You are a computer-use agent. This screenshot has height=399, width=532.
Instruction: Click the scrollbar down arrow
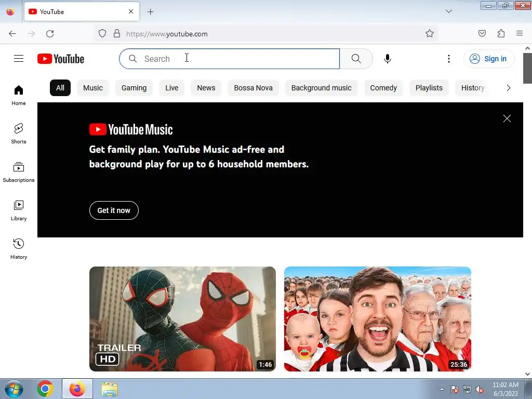527,374
